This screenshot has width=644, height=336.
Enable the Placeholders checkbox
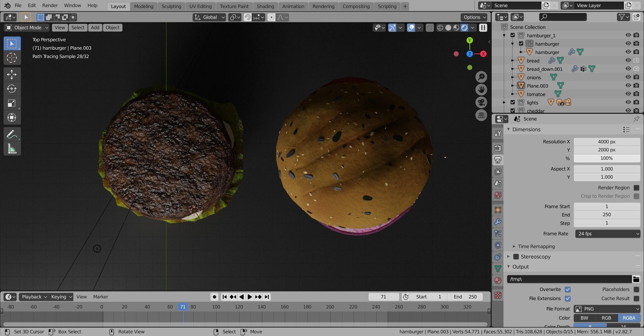coord(636,289)
